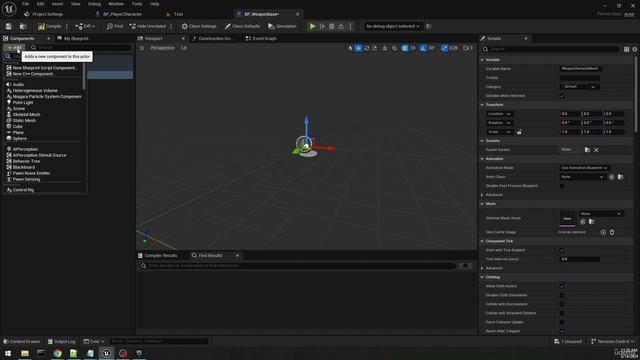Image resolution: width=640 pixels, height=360 pixels.
Task: Enable Force Collision Update checkbox
Action: tap(562, 322)
